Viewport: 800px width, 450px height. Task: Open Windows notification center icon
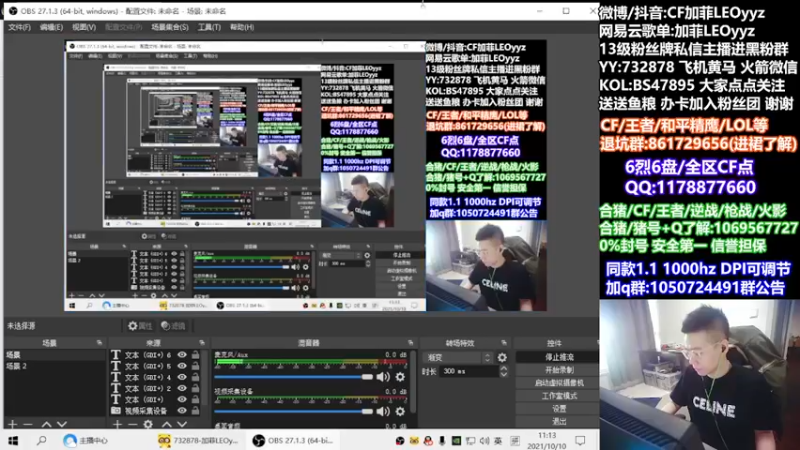[580, 440]
